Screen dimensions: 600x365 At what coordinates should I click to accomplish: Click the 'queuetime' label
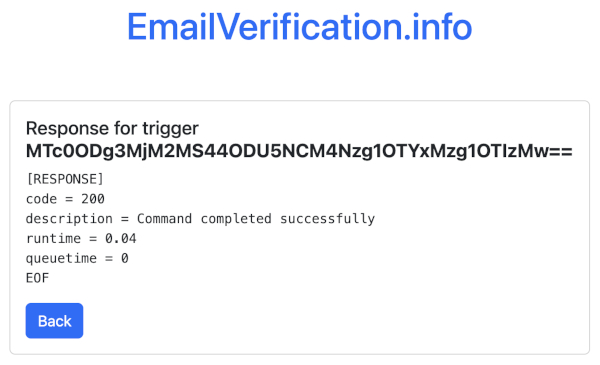(61, 259)
